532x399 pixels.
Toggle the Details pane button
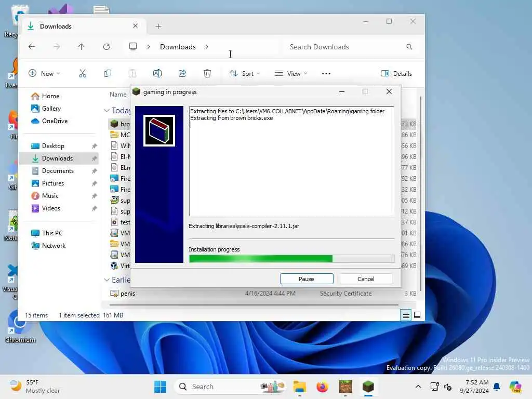[396, 74]
